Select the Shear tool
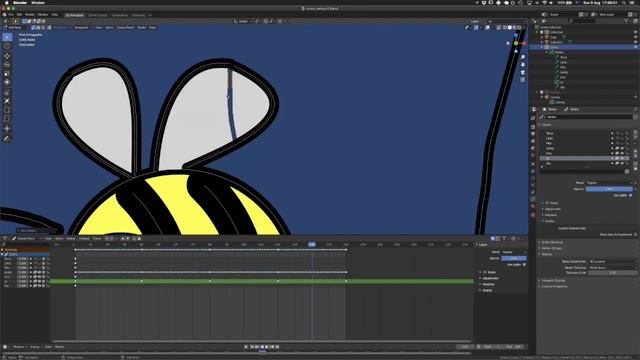Viewport: 640px width, 360px height. pos(7,118)
